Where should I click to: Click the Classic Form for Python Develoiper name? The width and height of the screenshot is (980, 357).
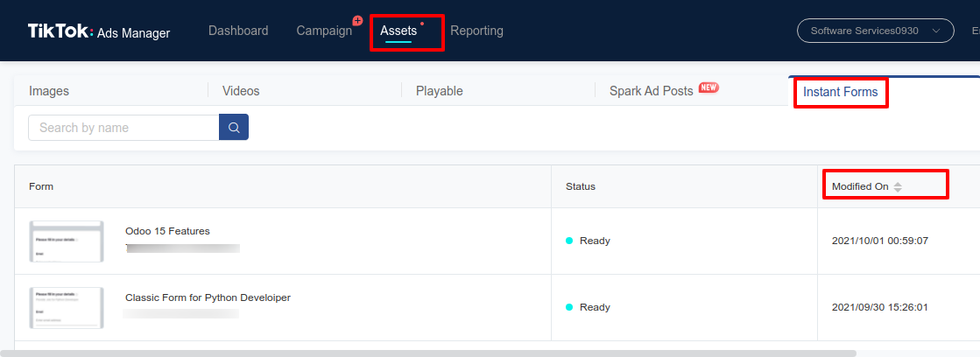(208, 297)
